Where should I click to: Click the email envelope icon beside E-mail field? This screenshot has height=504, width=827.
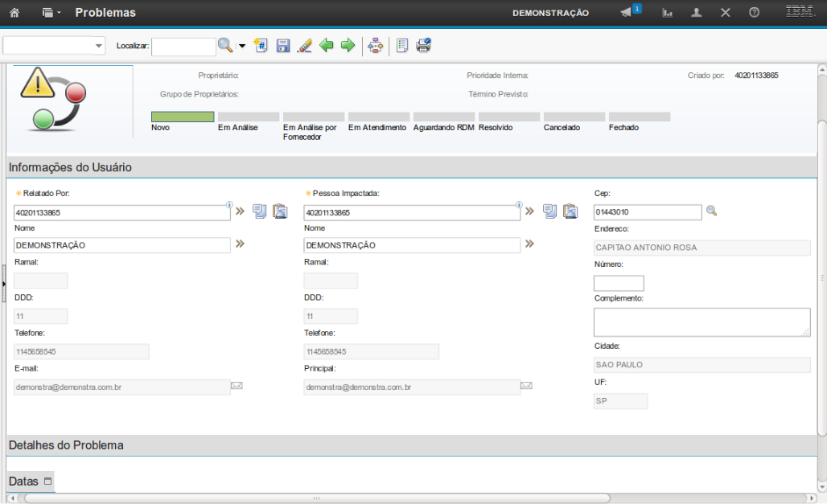[237, 386]
